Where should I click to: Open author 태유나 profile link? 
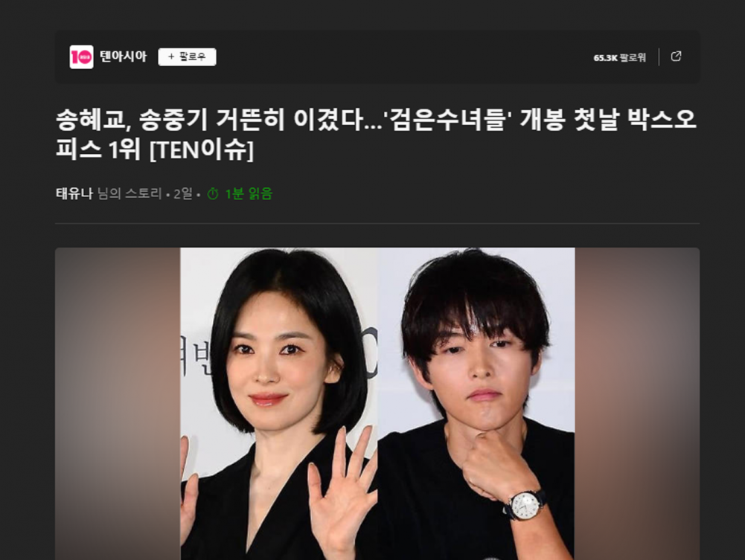coord(74,193)
